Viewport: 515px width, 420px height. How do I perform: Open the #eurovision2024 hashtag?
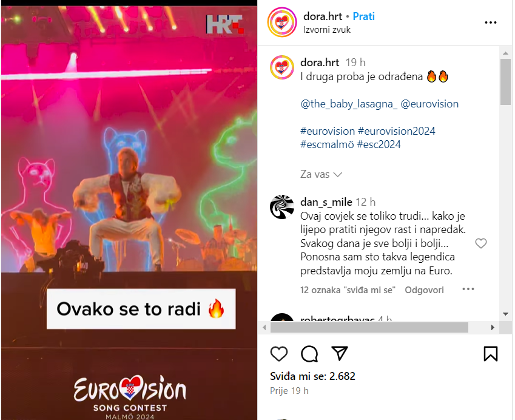(397, 131)
